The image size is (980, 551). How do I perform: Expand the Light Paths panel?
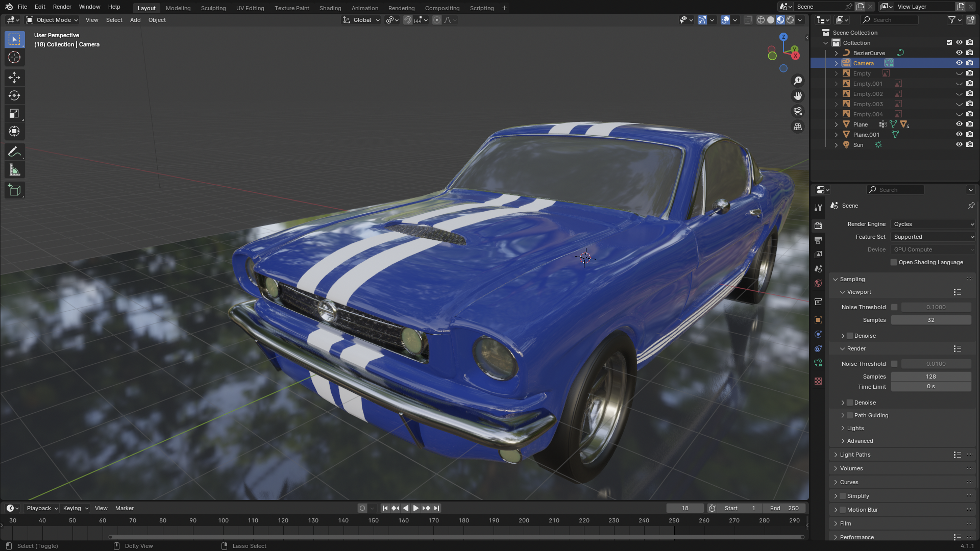tap(855, 455)
